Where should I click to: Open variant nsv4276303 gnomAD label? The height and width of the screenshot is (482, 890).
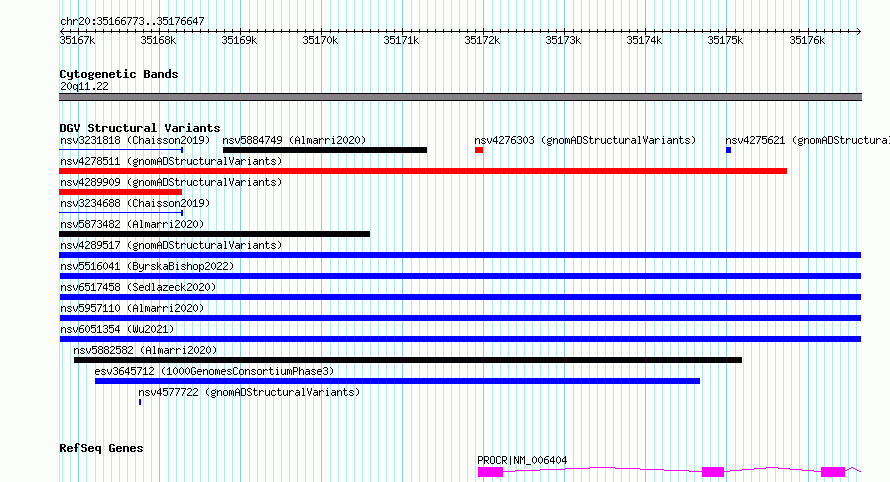(x=585, y=140)
